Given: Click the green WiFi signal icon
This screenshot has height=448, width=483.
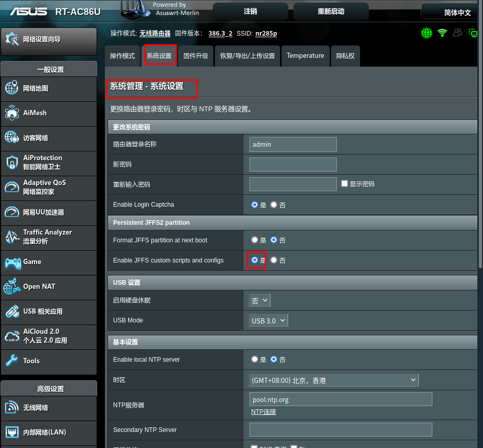Looking at the screenshot, I should 442,33.
